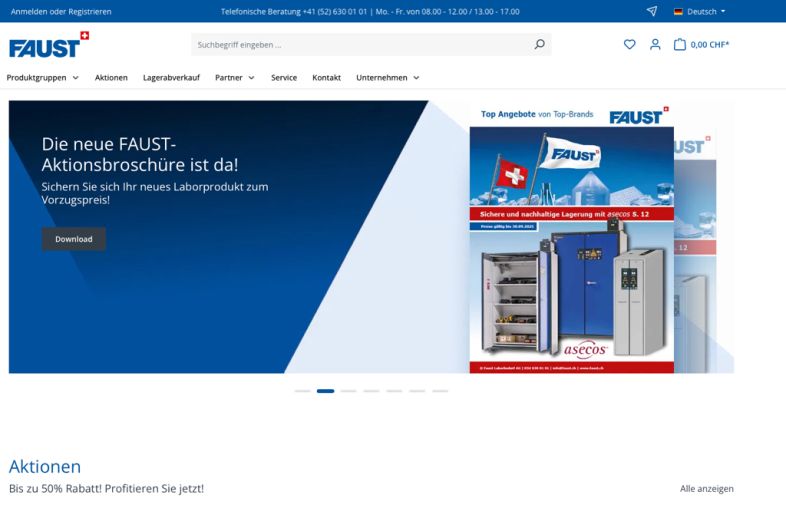
Task: Open the Aktionen menu item
Action: pyautogui.click(x=111, y=77)
